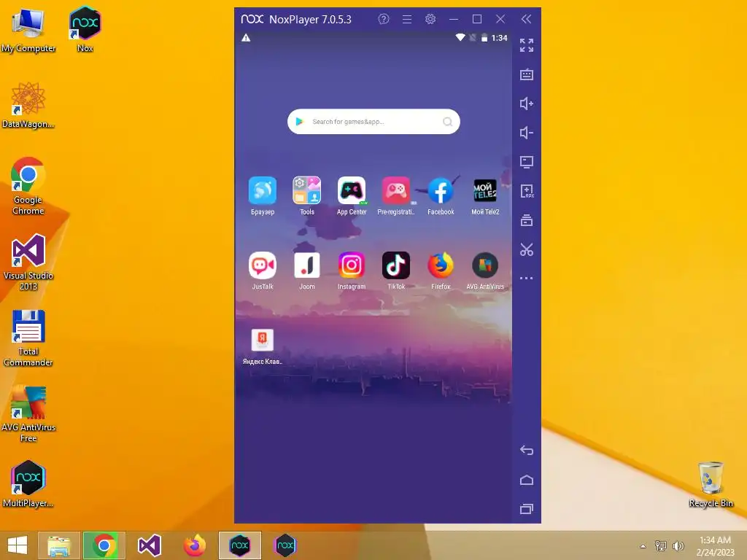Tap the Android recent apps button
Screen dimensions: 747x560
527,509
